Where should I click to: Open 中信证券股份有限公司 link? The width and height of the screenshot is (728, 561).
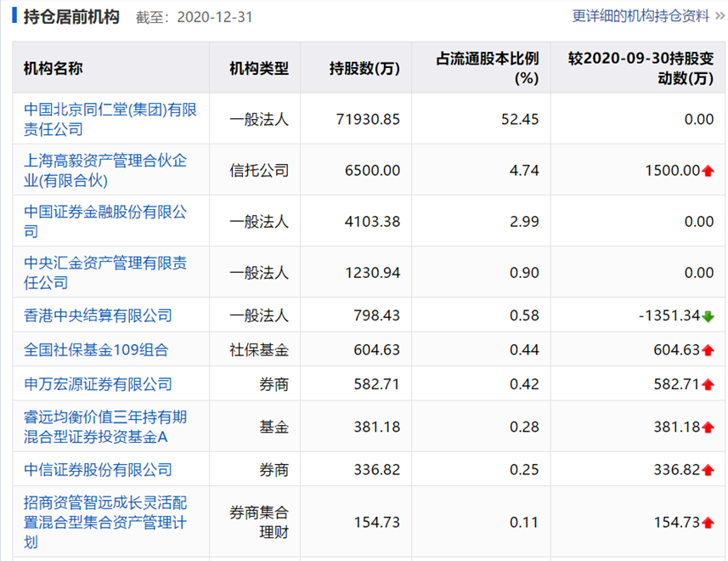pos(98,469)
